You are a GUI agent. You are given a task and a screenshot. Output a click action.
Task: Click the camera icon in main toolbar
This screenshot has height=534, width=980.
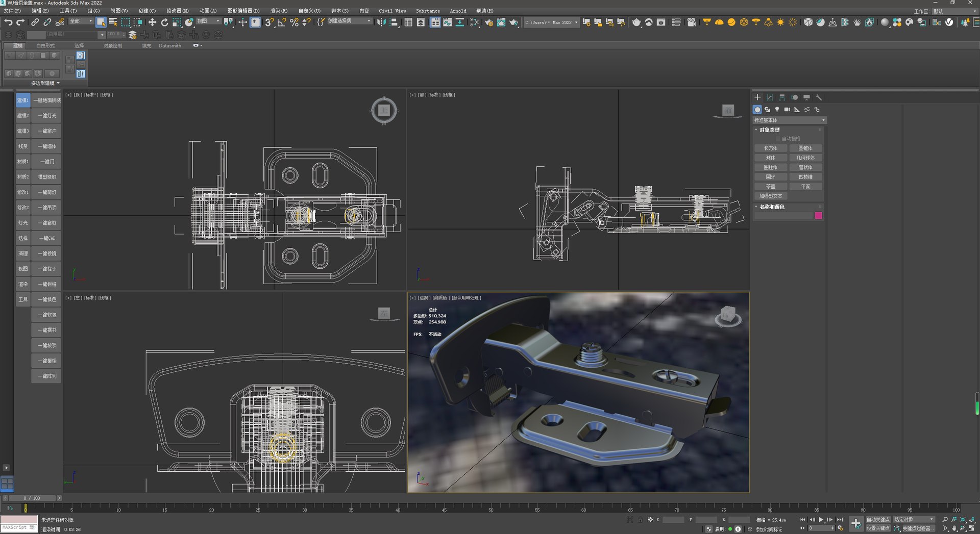[691, 22]
